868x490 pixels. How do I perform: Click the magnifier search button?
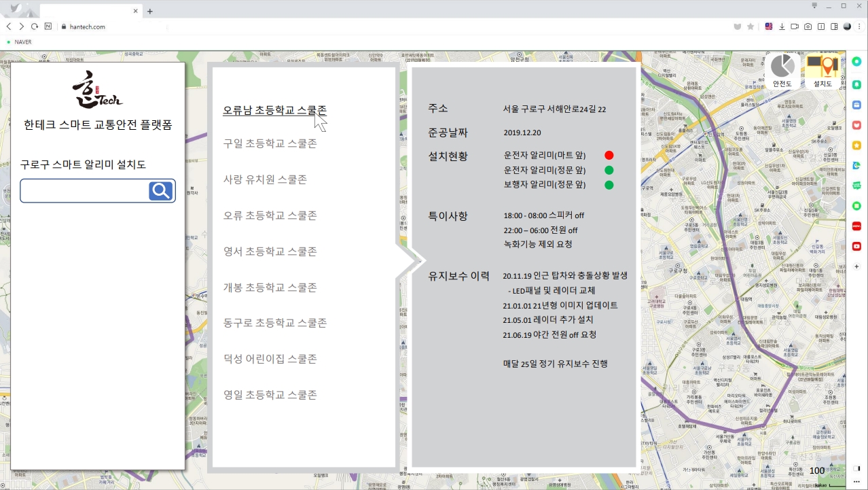(161, 191)
